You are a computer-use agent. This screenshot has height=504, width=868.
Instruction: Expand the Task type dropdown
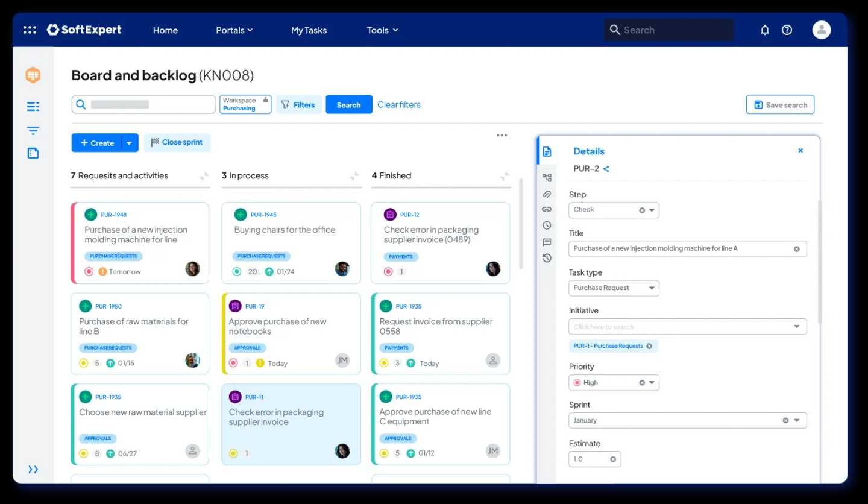(x=651, y=288)
